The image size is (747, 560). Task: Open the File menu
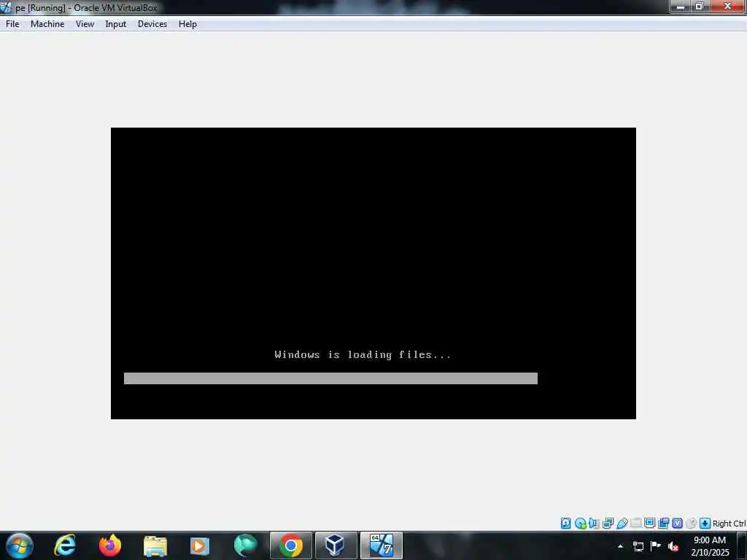[x=12, y=24]
